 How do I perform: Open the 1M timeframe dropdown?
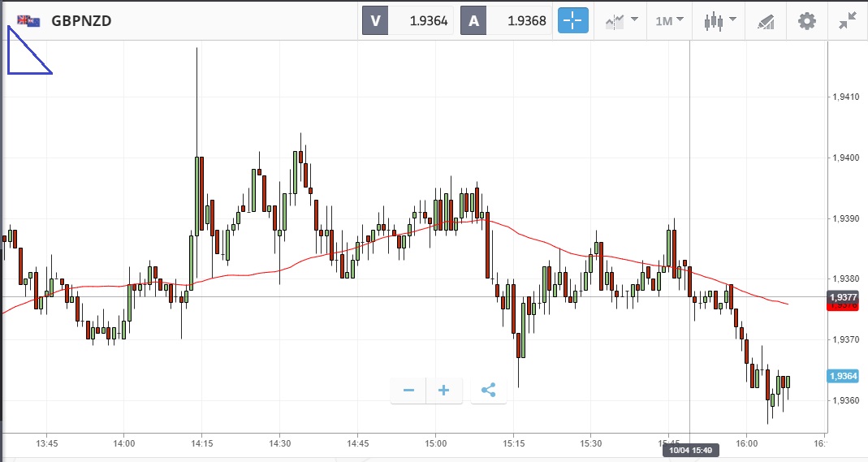pyautogui.click(x=670, y=21)
